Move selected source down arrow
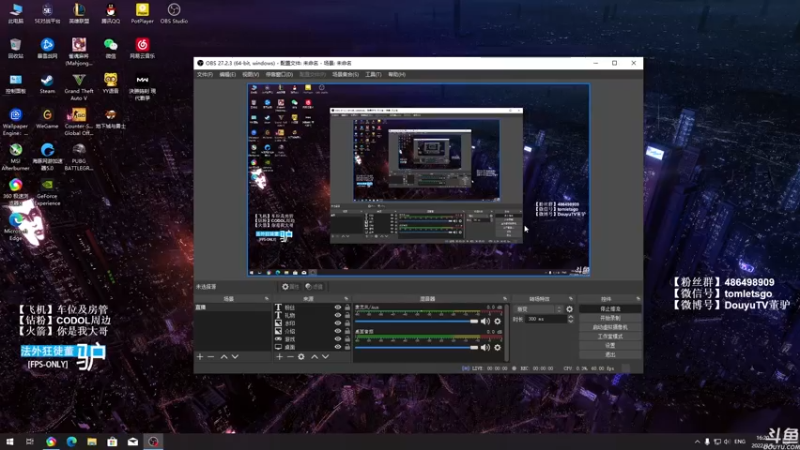 325,357
